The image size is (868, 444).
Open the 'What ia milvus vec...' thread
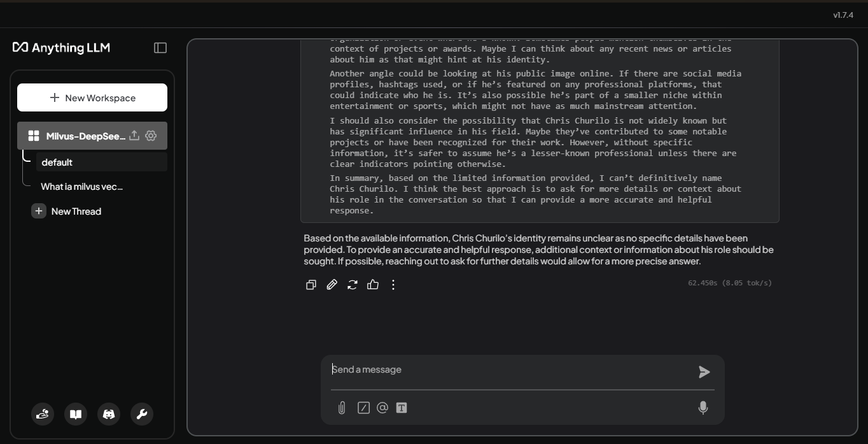point(82,187)
